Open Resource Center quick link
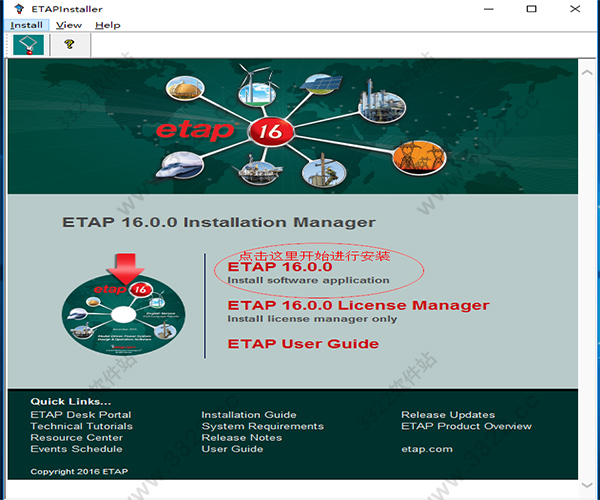 click(x=77, y=438)
